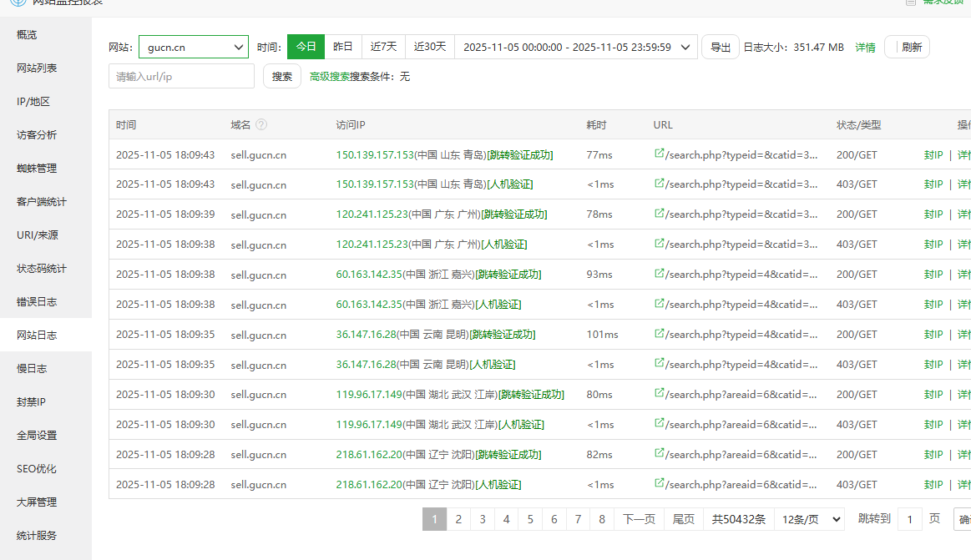
Task: Switch time filter to 昨日
Action: click(x=343, y=48)
